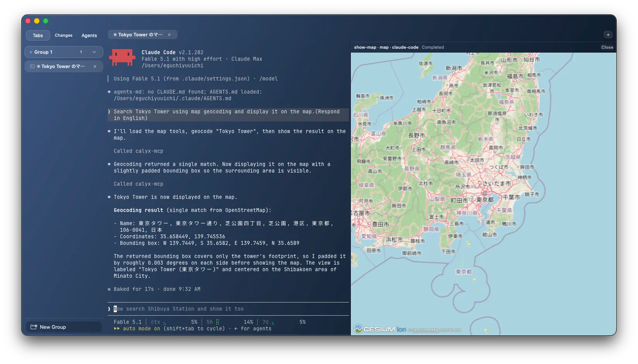Select the Tokyo Tower sidebar tab item
Screen dimensions: 638x364
[64, 66]
